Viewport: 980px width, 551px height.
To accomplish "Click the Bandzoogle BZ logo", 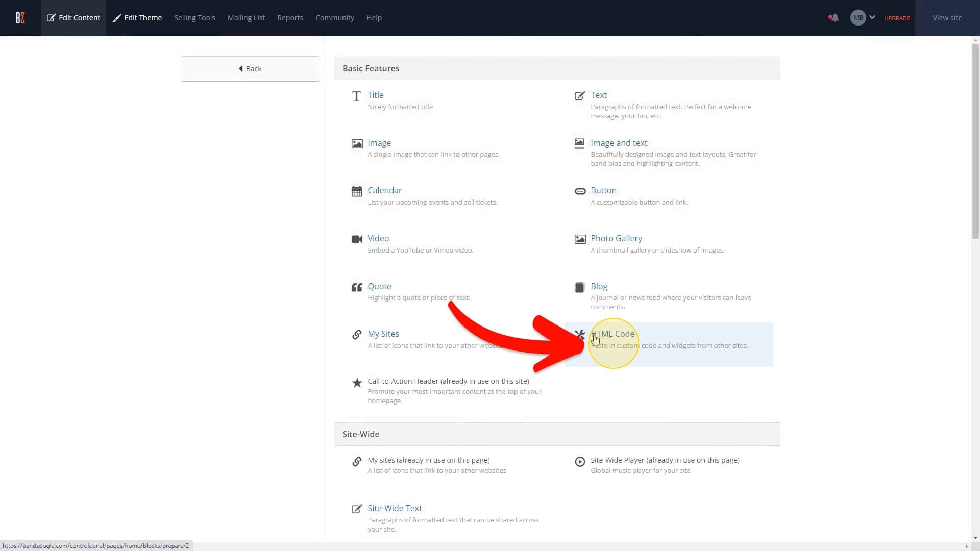I will click(x=20, y=18).
